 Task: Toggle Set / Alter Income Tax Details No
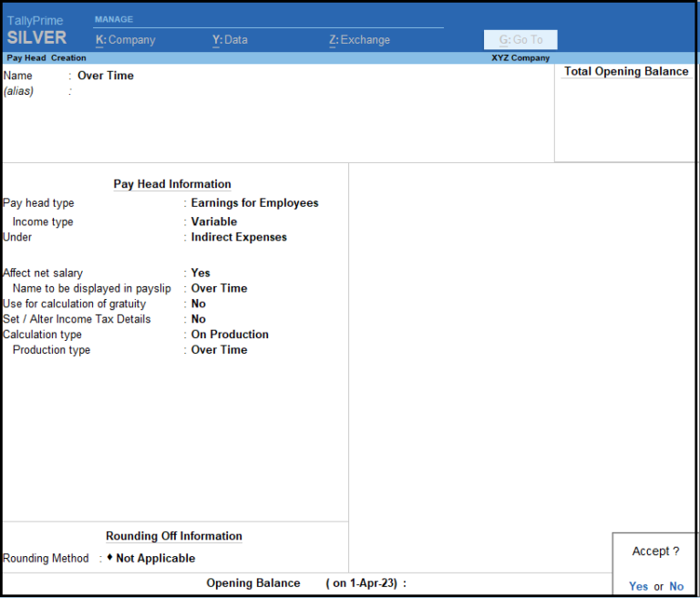click(198, 319)
